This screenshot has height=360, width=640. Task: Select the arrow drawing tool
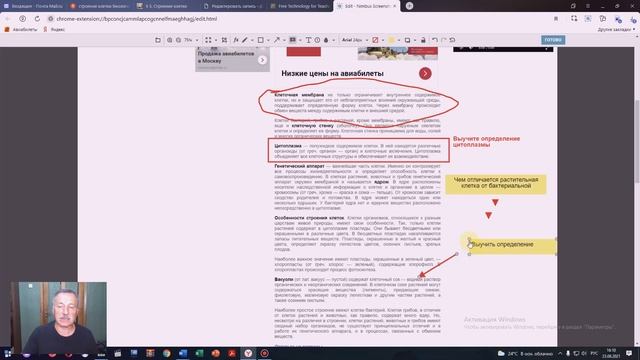[277, 40]
